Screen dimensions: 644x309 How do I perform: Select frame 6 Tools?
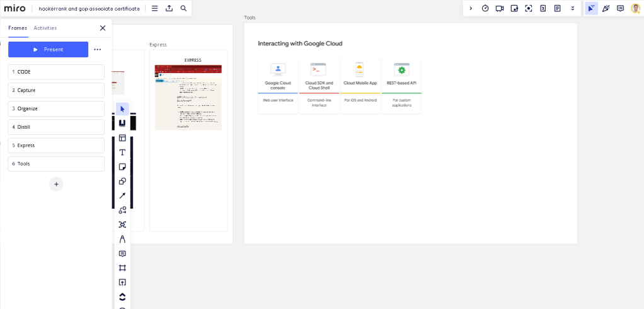coord(56,163)
